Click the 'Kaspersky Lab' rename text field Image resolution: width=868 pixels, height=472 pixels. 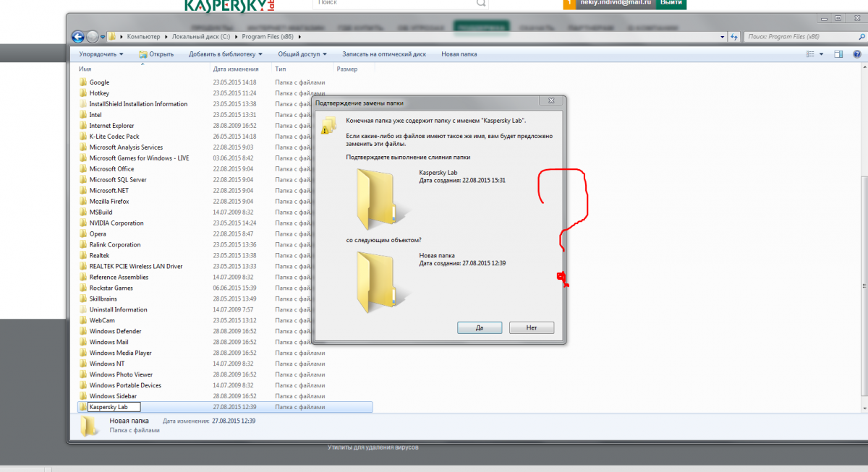tap(114, 407)
